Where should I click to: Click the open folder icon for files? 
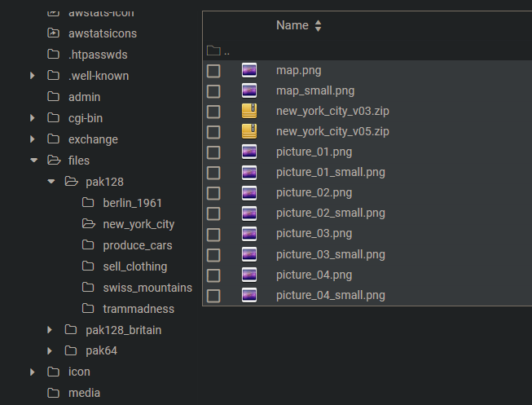(x=54, y=161)
